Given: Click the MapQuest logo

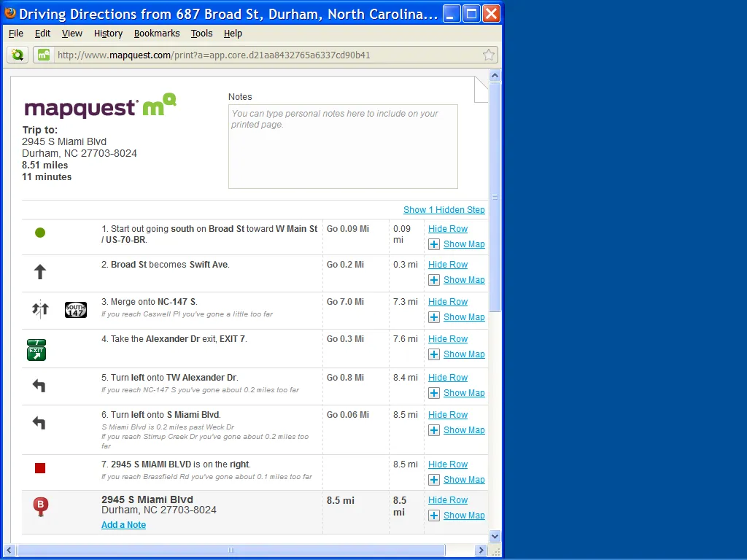Looking at the screenshot, I should [100, 106].
